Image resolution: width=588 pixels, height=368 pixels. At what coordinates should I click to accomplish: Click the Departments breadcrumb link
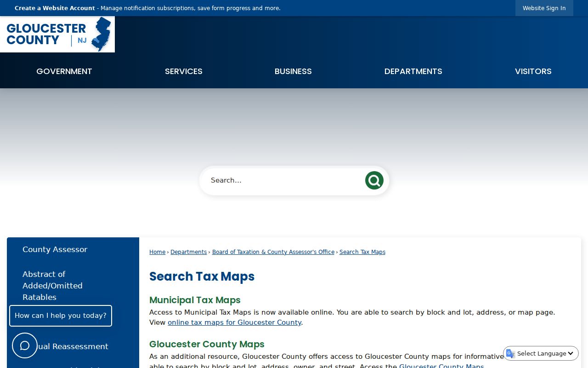pos(189,252)
